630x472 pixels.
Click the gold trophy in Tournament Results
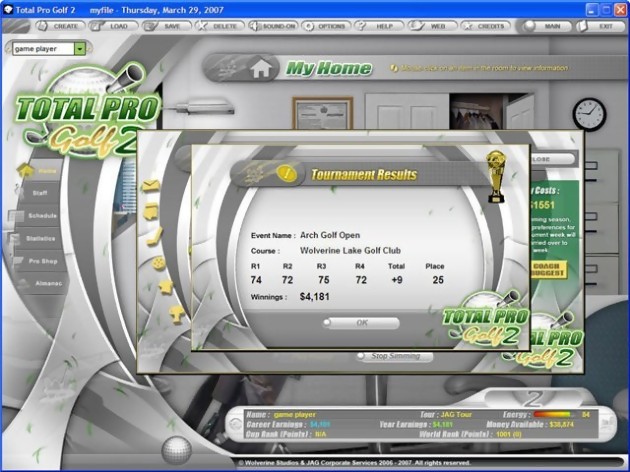pyautogui.click(x=496, y=176)
